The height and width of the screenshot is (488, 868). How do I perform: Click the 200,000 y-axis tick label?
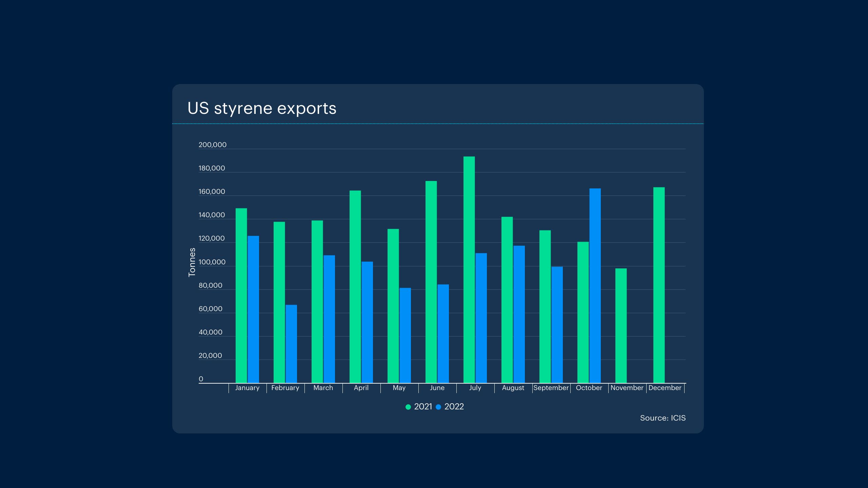pos(212,145)
